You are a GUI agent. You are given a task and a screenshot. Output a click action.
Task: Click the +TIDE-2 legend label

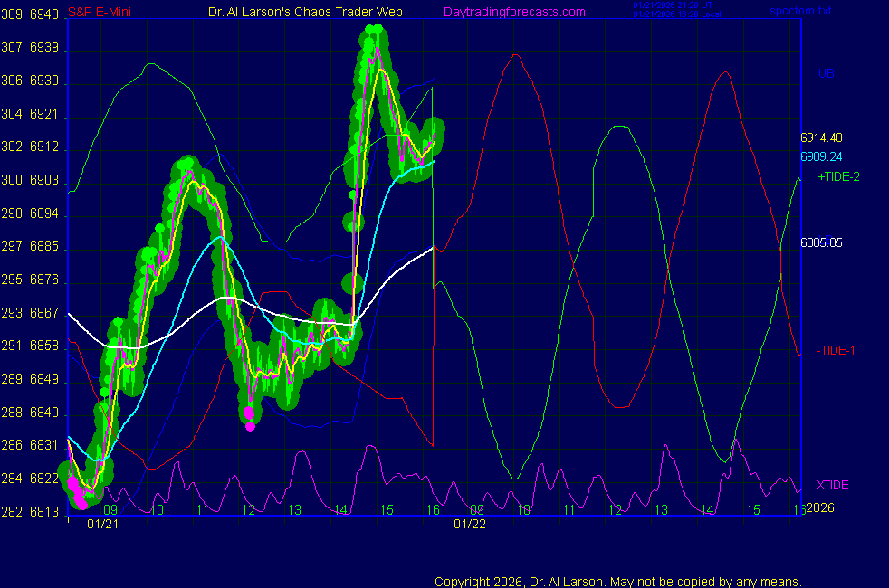pos(838,176)
